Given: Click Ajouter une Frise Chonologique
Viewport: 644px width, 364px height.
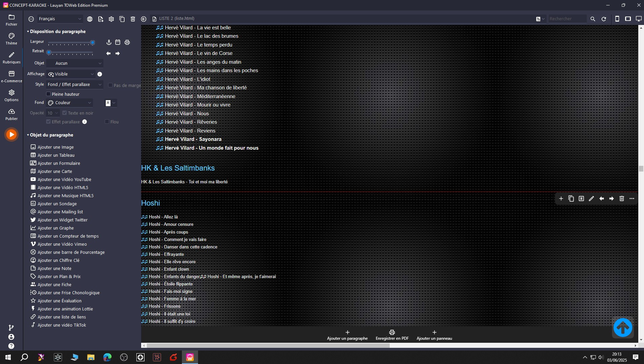Looking at the screenshot, I should (x=65, y=293).
